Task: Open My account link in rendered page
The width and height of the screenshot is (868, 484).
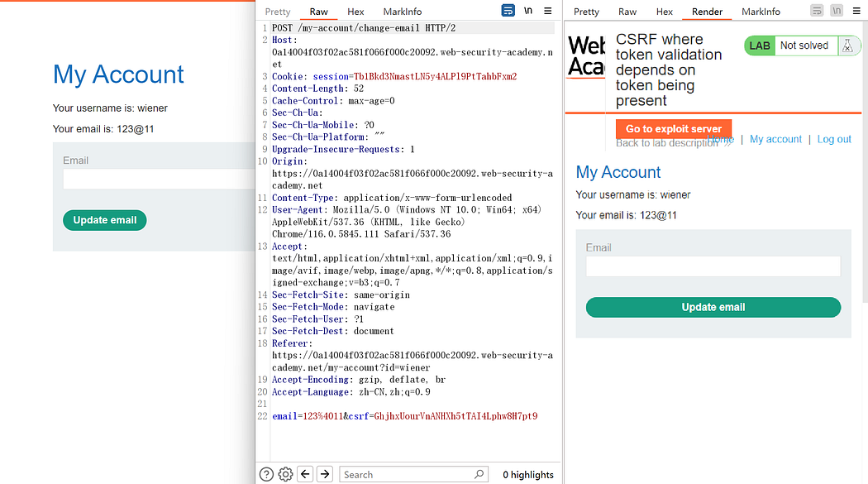Action: (x=775, y=139)
